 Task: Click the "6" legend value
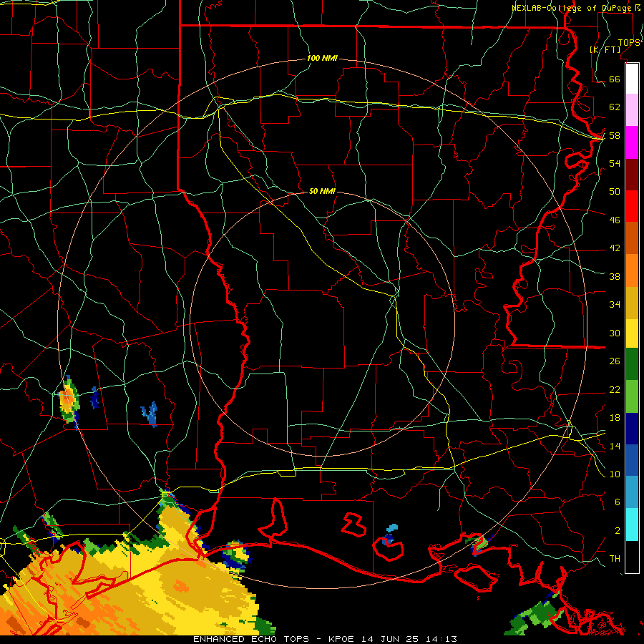[x=618, y=502]
